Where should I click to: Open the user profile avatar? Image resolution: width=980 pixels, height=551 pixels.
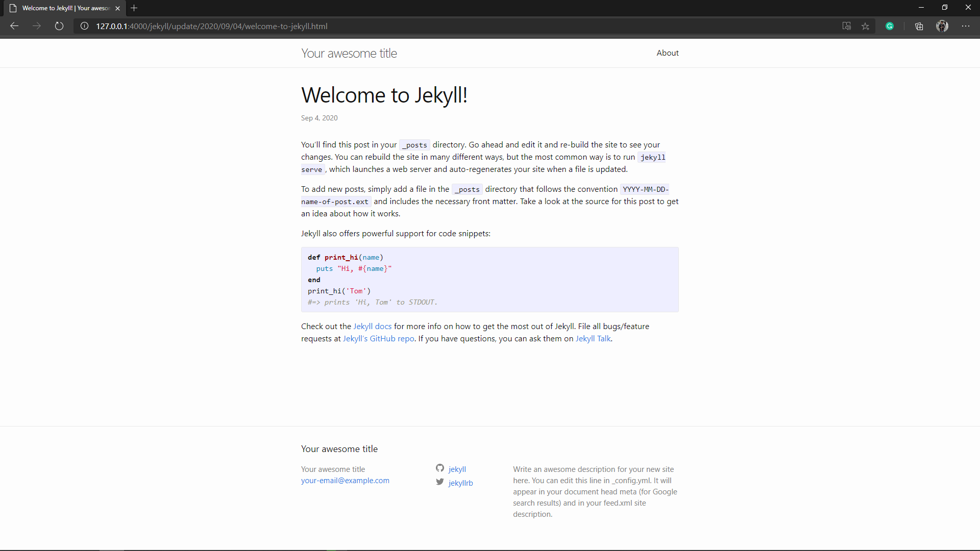(x=942, y=26)
